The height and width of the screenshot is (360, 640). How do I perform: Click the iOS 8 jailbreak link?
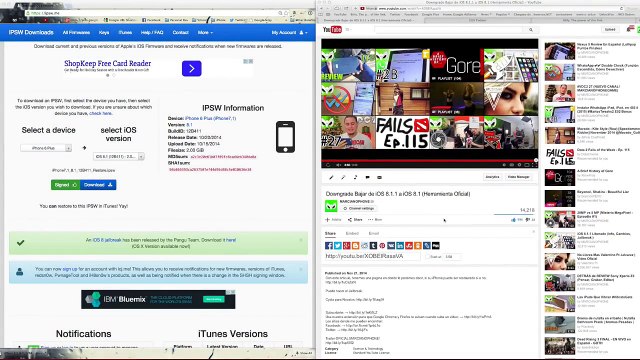click(x=107, y=240)
